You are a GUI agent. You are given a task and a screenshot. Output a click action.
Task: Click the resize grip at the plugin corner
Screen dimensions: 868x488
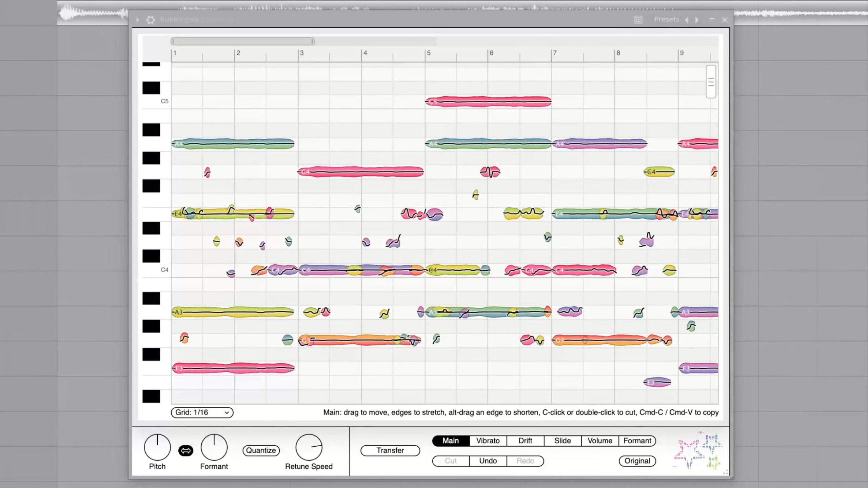click(725, 472)
